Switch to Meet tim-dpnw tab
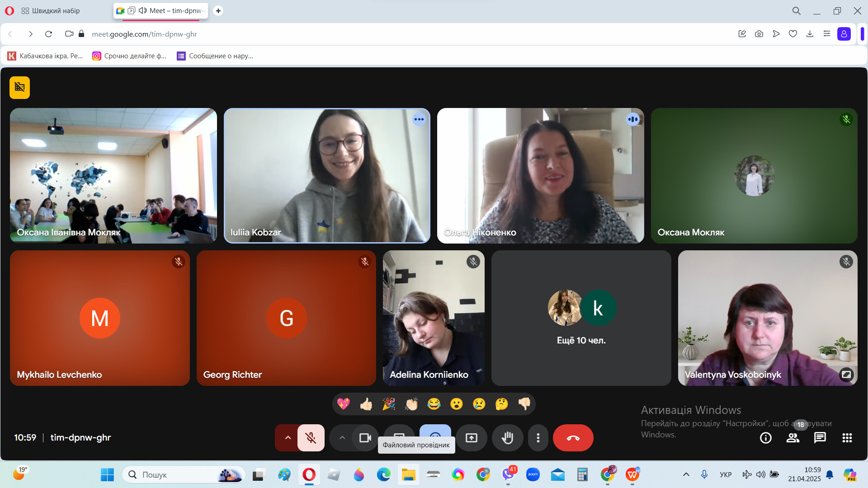 coord(161,10)
